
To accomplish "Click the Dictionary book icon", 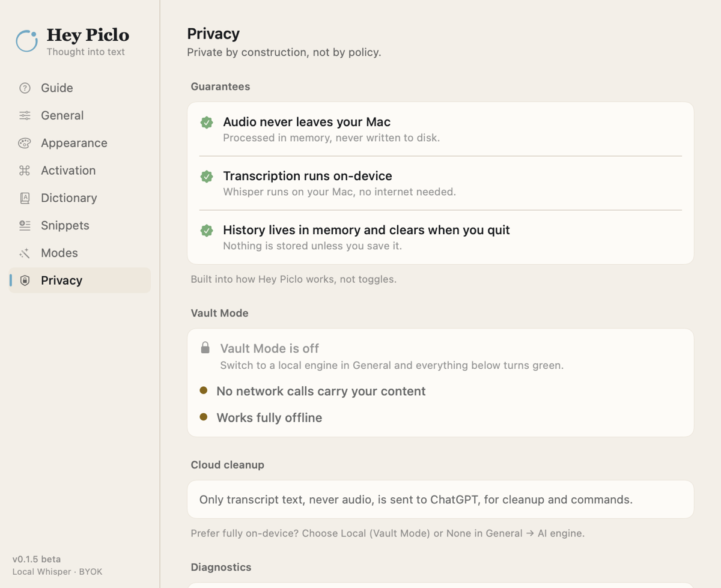I will click(25, 198).
